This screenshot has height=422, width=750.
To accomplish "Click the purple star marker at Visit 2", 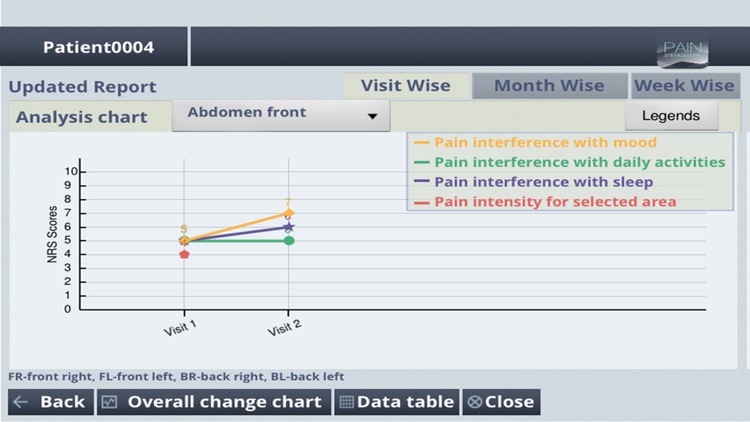I will [289, 227].
